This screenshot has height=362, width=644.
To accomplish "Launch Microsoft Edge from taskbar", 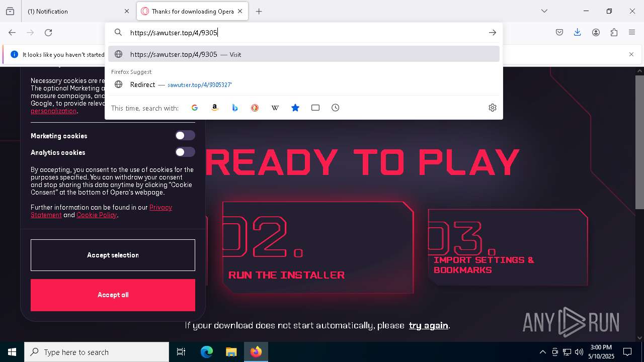I will tap(207, 352).
